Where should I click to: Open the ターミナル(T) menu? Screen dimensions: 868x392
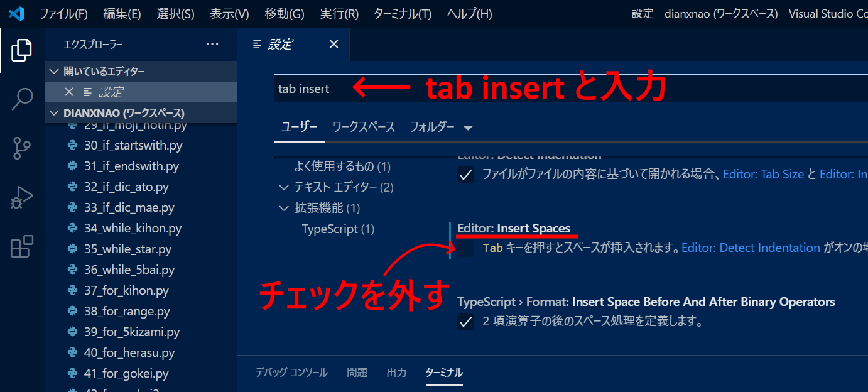pos(403,14)
